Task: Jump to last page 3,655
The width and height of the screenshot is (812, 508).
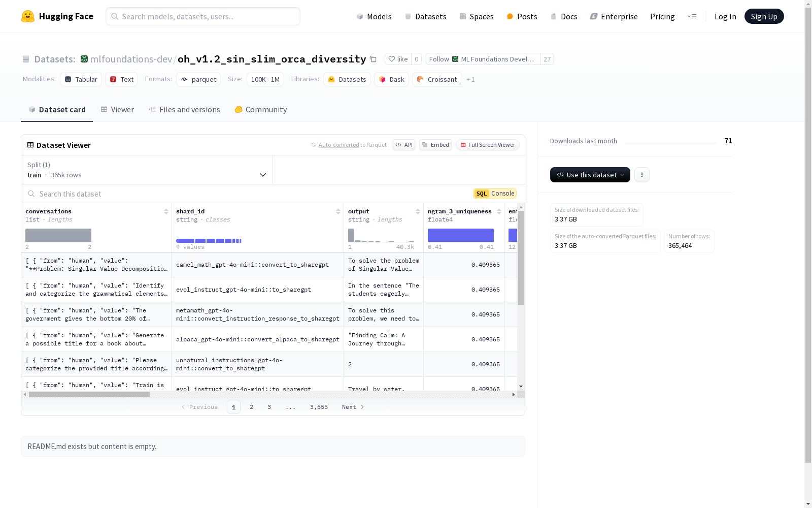Action: pyautogui.click(x=319, y=407)
